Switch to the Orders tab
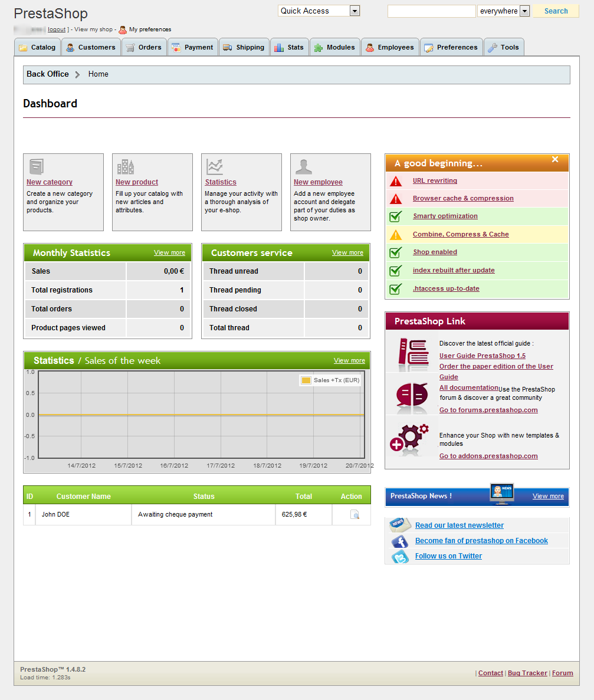594x700 pixels. 144,47
